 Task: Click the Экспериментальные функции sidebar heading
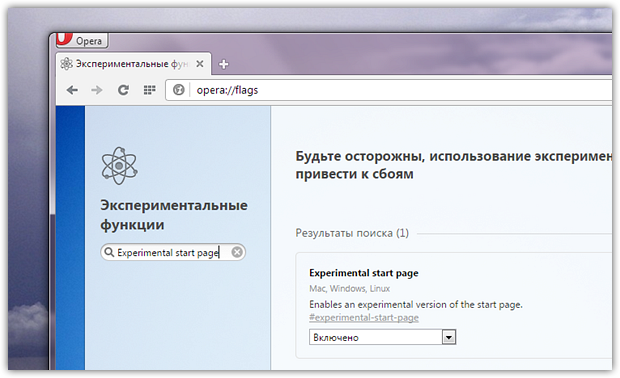pos(174,215)
